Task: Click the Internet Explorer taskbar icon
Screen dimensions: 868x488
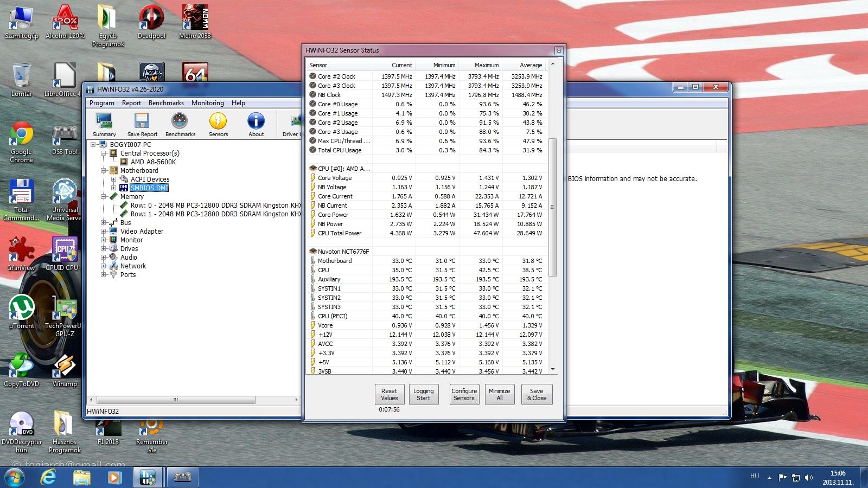Action: tap(49, 477)
